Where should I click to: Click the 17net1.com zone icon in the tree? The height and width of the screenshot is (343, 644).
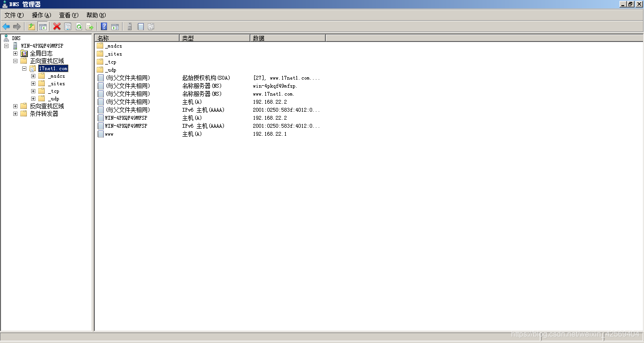(33, 68)
